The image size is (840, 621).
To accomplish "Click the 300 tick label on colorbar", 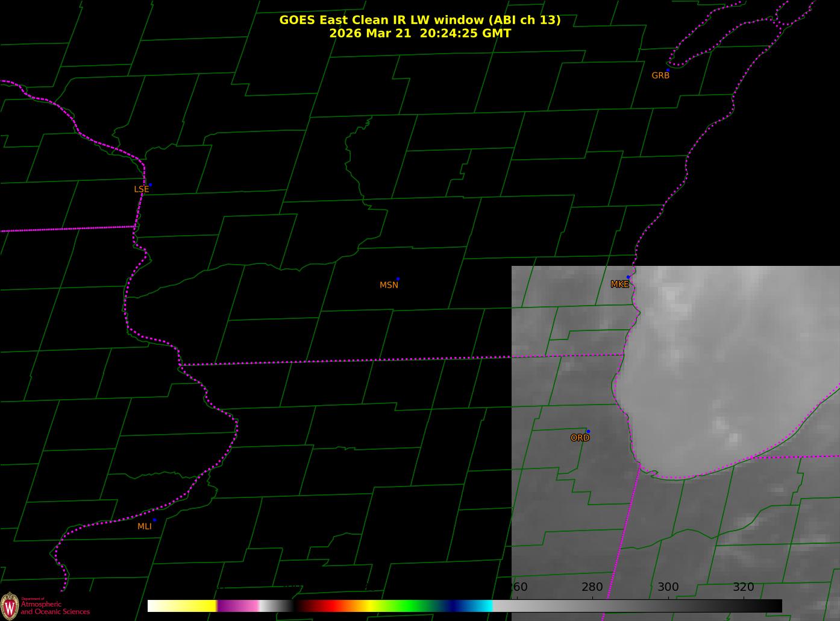I will coord(668,587).
